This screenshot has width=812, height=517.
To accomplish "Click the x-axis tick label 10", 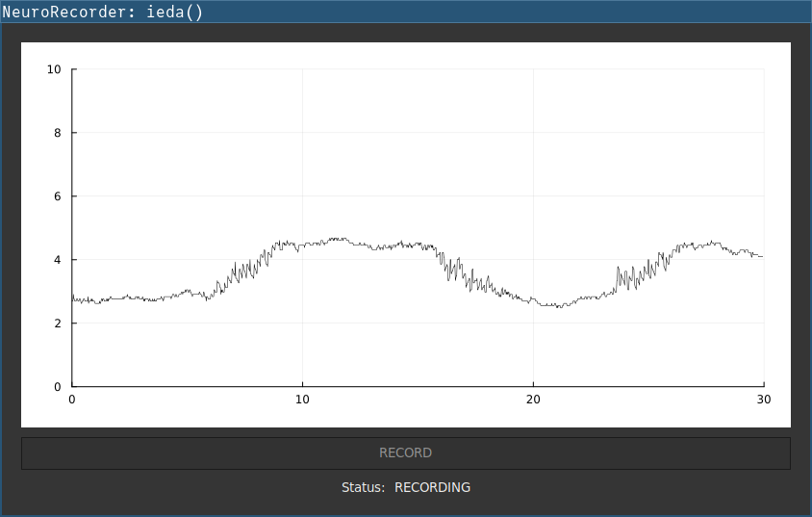I will tap(302, 400).
